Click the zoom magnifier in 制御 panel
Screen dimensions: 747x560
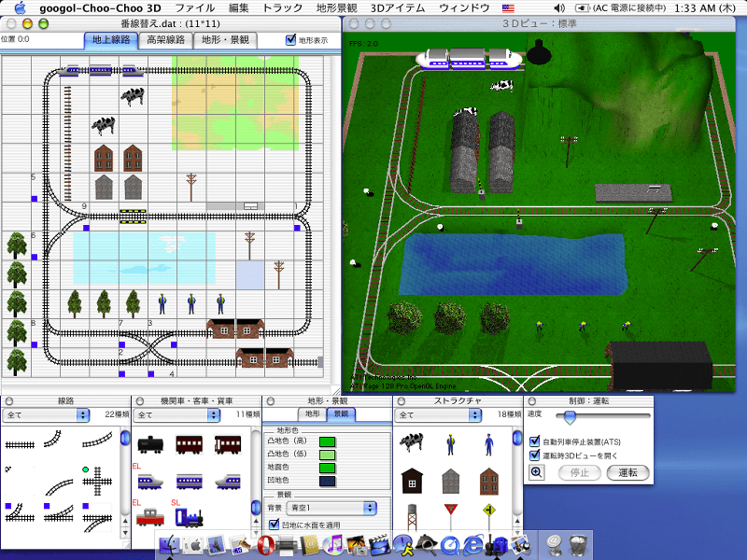pyautogui.click(x=536, y=472)
